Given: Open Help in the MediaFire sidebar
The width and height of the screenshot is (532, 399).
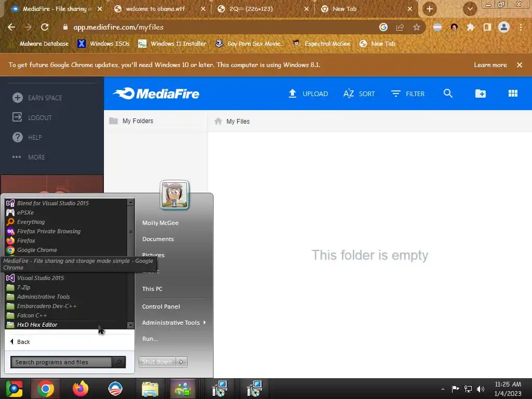Looking at the screenshot, I should 27,137.
